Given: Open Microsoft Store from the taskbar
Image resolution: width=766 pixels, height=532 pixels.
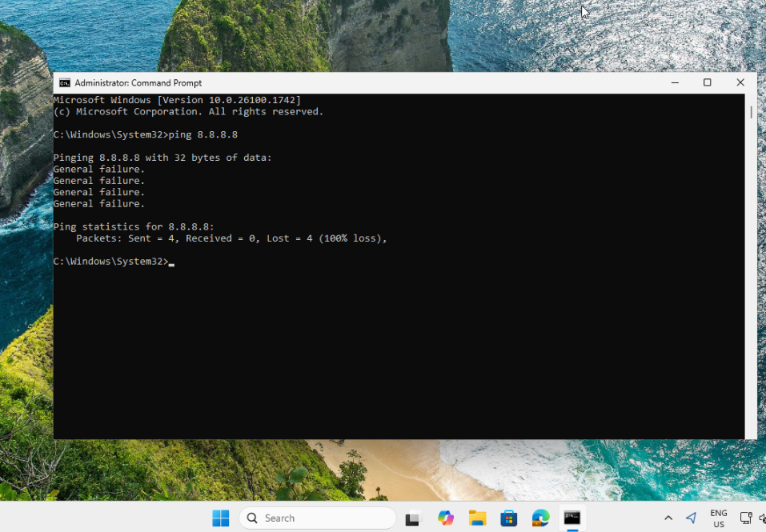Looking at the screenshot, I should [x=509, y=518].
